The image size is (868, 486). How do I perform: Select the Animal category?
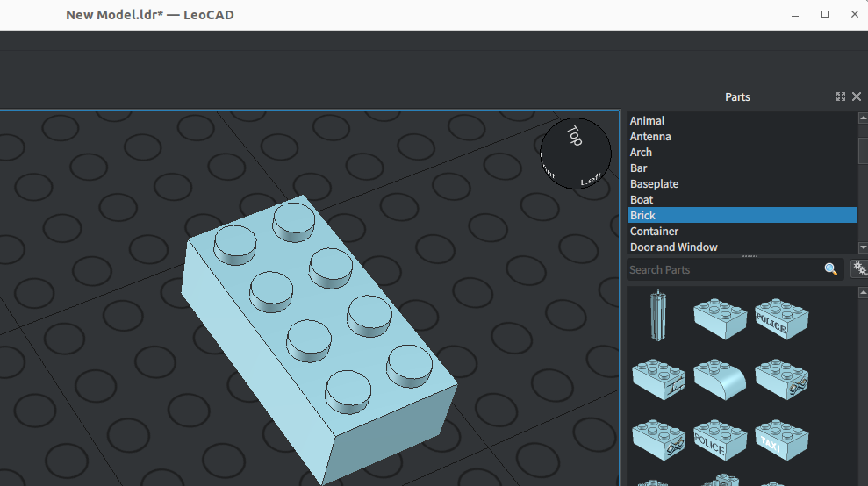tap(742, 121)
